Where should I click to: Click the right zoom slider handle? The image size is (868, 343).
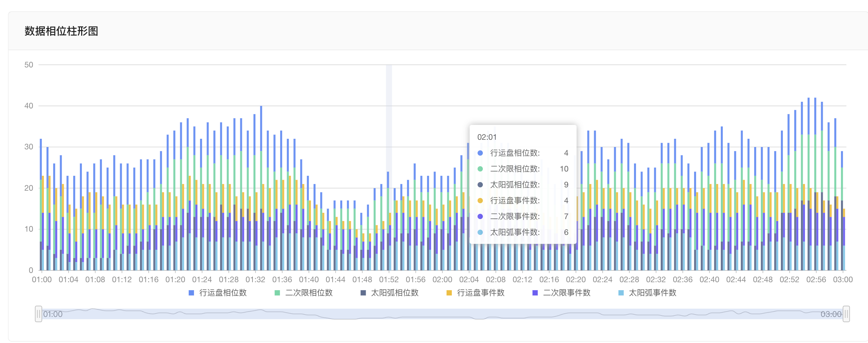click(x=846, y=314)
